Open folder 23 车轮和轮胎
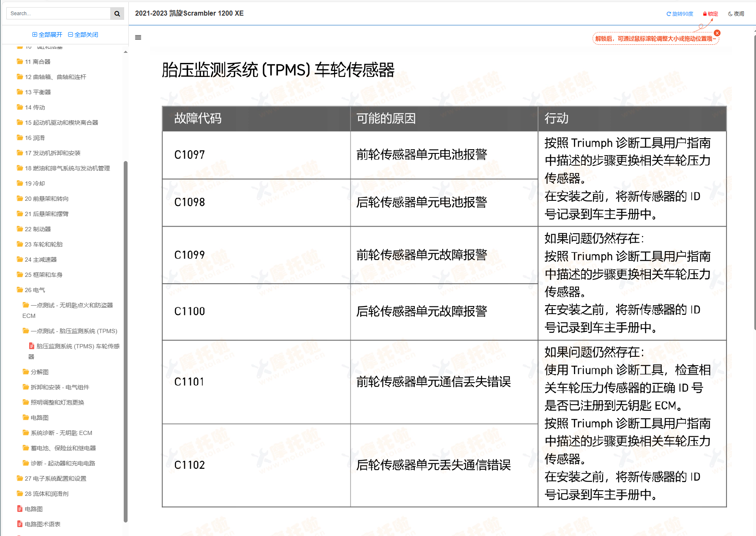 tap(40, 244)
